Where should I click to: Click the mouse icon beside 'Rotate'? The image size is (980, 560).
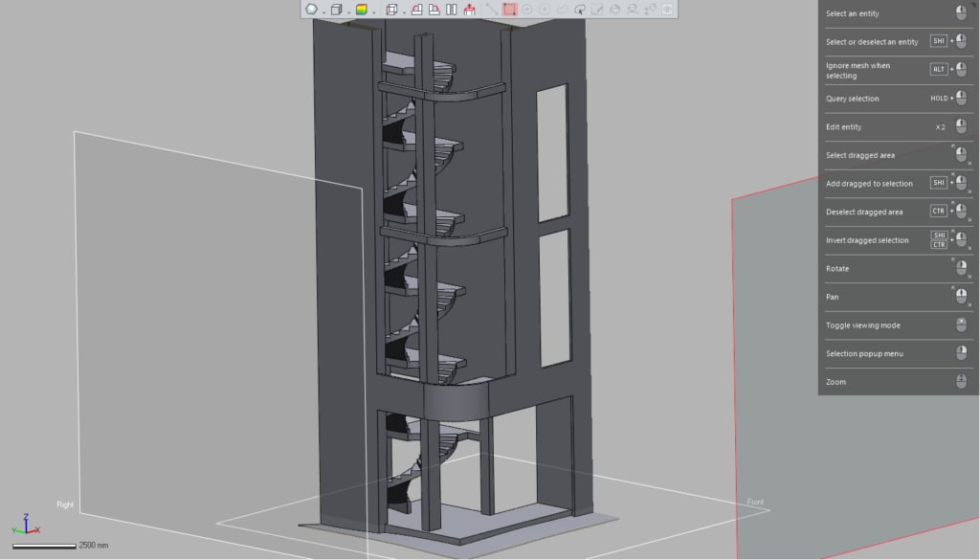point(961,268)
